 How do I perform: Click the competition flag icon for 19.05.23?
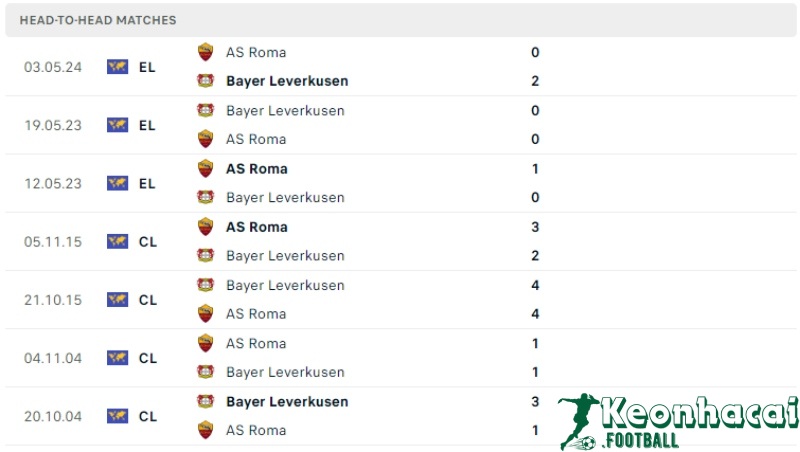(118, 125)
